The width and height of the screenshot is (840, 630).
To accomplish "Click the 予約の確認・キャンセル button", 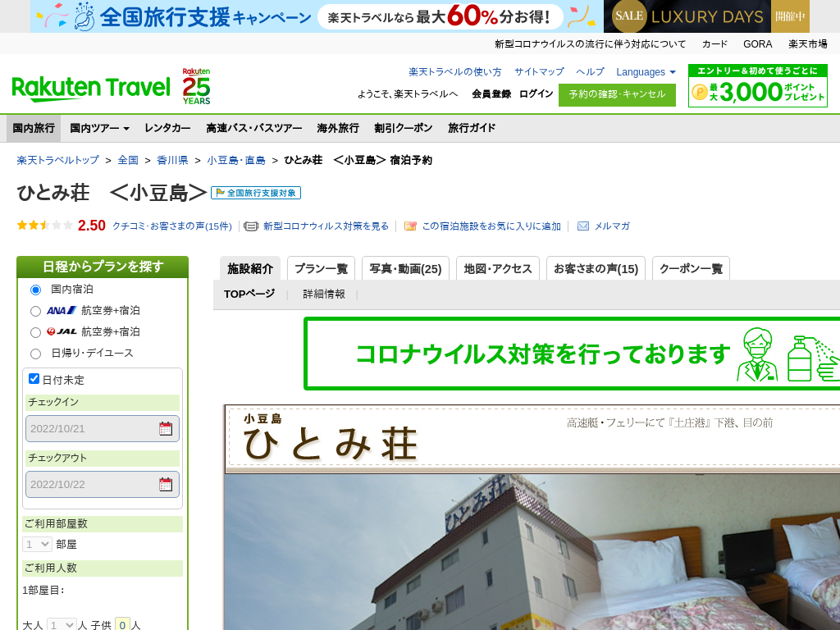I will (617, 95).
